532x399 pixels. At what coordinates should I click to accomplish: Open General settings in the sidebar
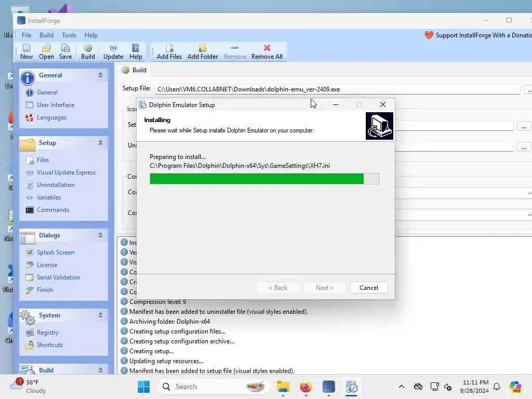pos(47,92)
